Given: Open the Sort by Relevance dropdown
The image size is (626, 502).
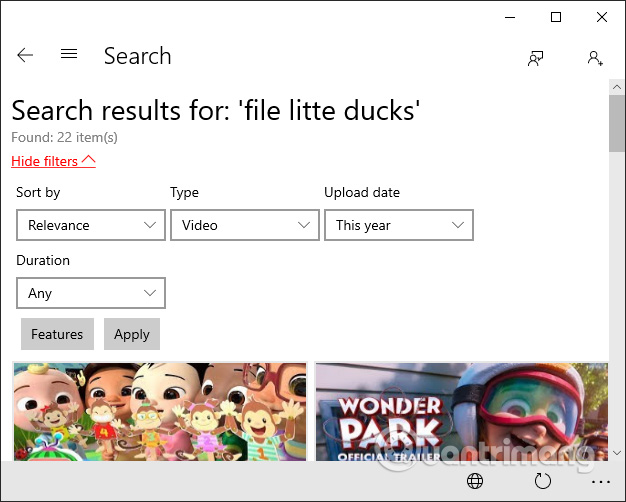Looking at the screenshot, I should coord(91,225).
